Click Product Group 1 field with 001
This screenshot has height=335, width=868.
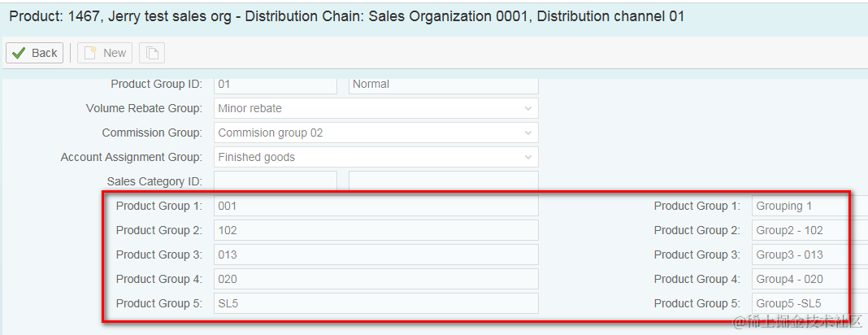point(375,206)
